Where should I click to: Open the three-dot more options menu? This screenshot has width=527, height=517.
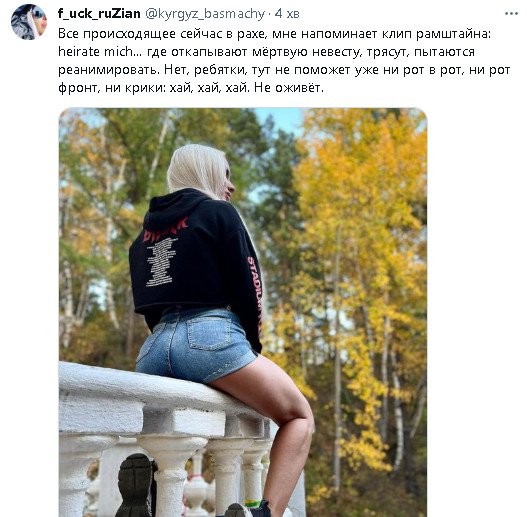[x=511, y=14]
